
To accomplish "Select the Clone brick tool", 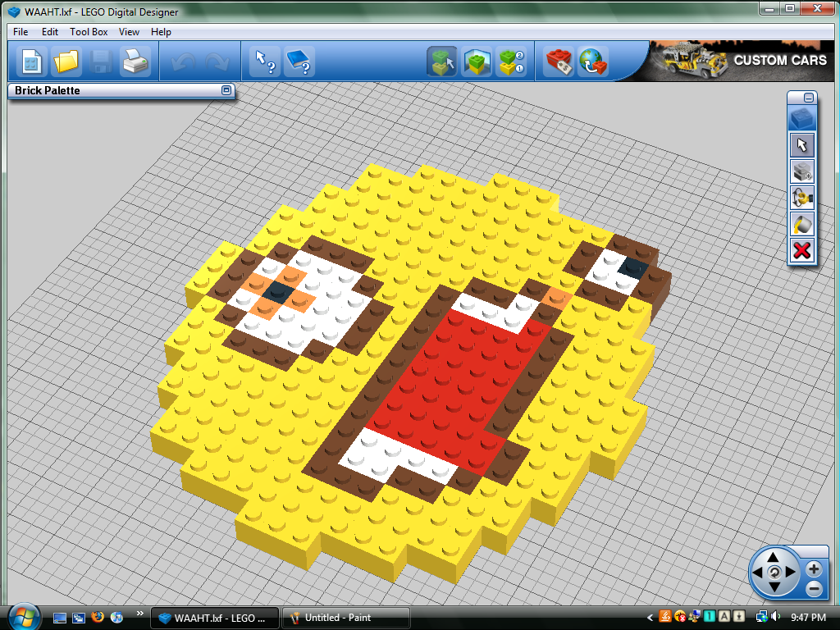I will 802,172.
